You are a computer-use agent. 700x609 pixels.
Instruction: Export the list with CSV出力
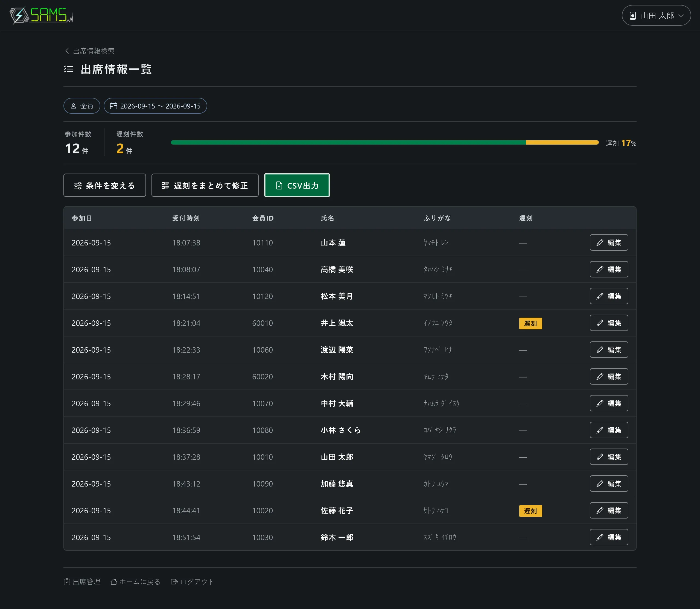(x=297, y=185)
